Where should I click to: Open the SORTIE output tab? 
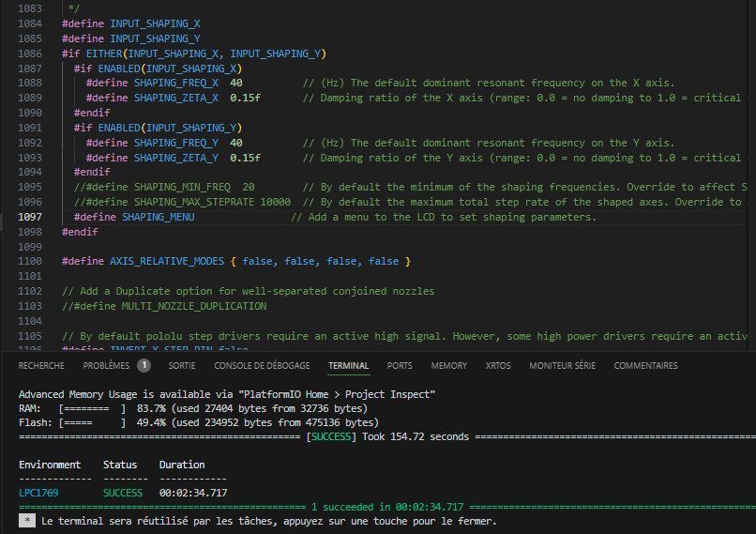pos(182,366)
